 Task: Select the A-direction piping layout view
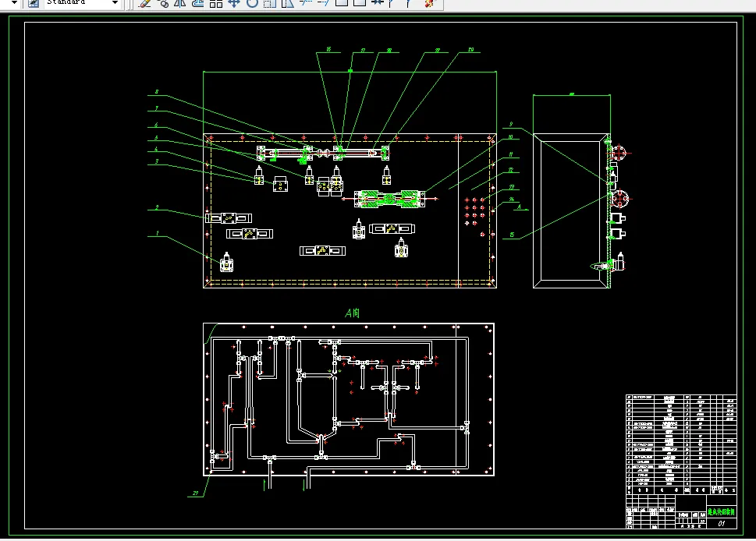349,399
